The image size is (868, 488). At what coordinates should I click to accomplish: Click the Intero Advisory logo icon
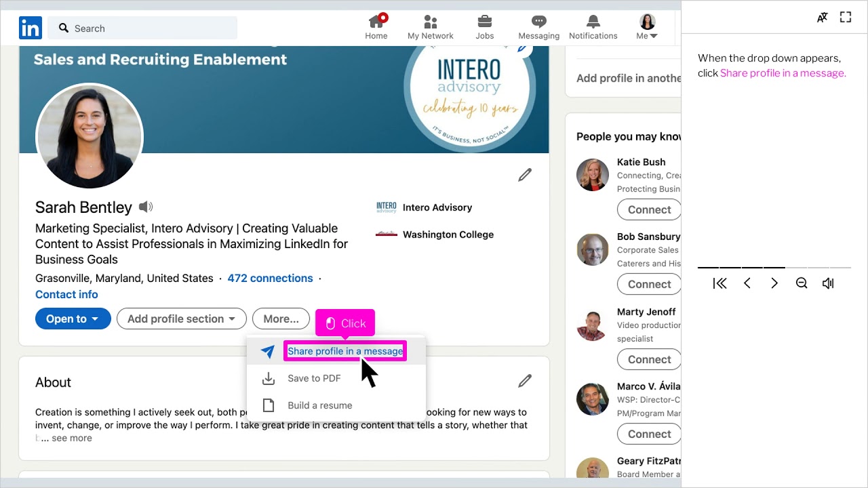[387, 207]
